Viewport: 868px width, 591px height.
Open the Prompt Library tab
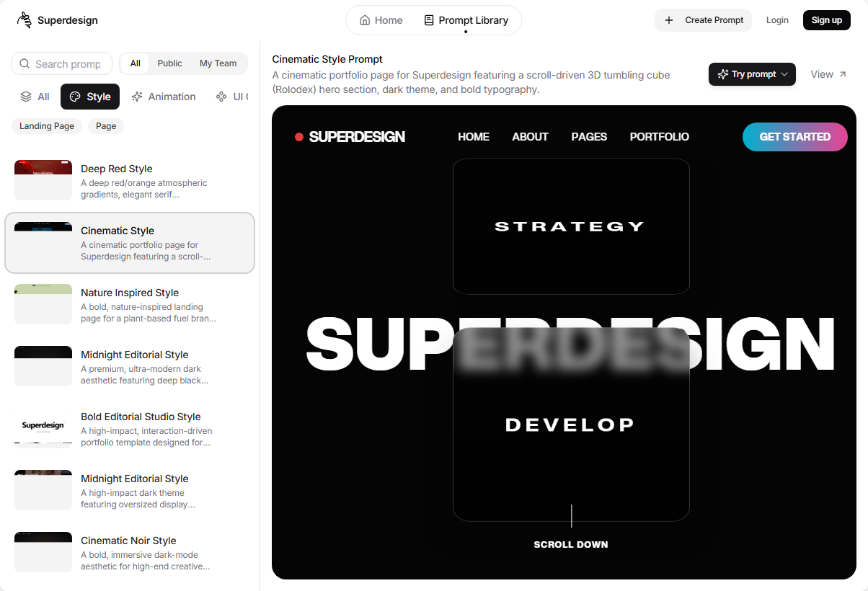point(466,20)
